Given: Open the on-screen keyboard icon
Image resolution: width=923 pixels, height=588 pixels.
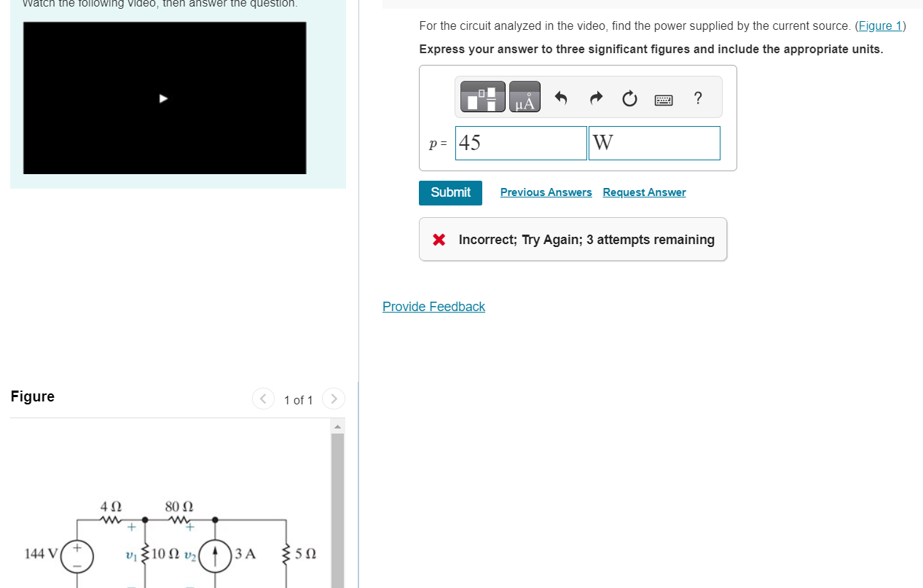Looking at the screenshot, I should pyautogui.click(x=663, y=98).
